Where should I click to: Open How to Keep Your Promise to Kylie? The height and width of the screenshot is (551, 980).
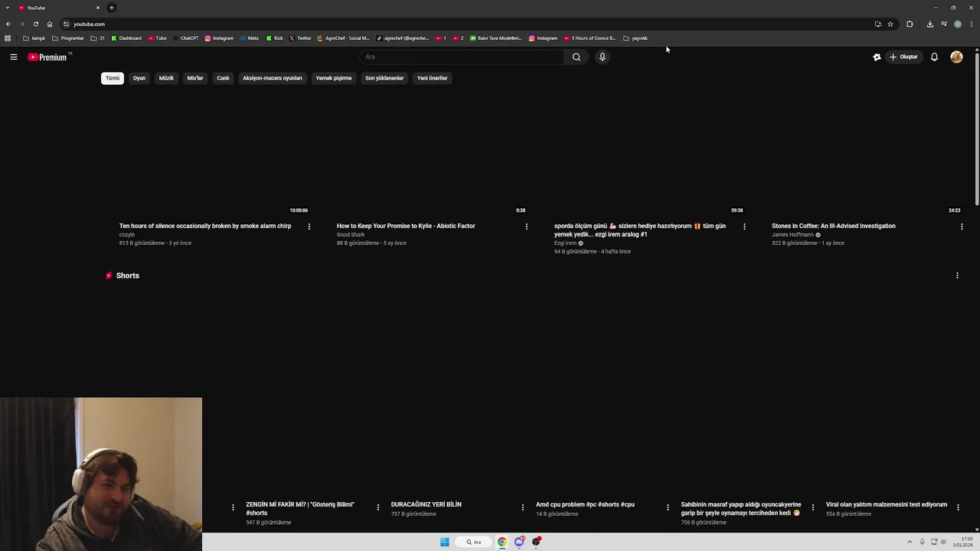click(406, 226)
